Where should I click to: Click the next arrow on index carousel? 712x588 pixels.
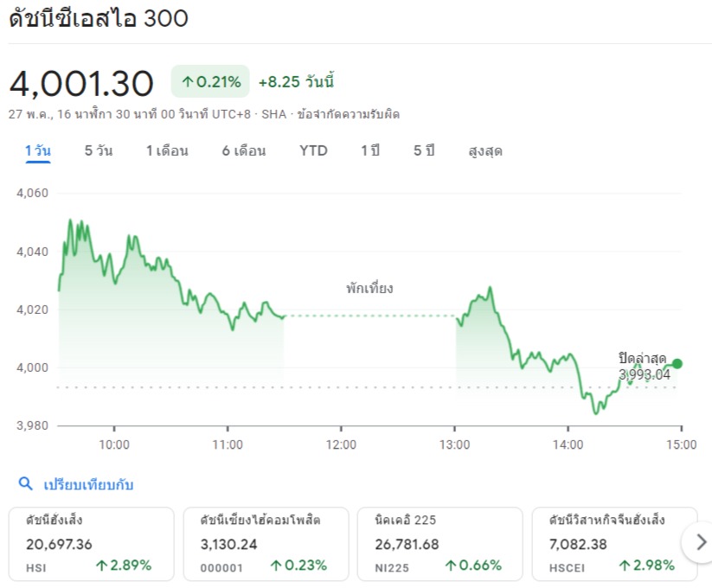[697, 543]
